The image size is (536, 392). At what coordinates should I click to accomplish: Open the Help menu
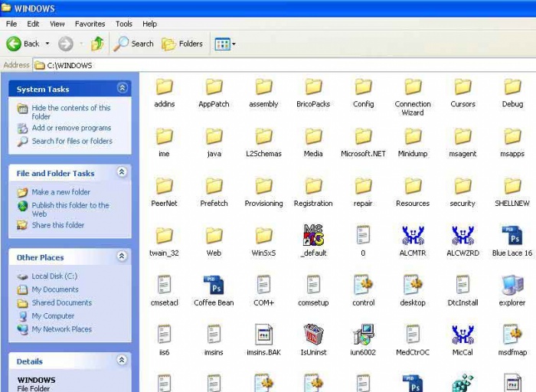[x=150, y=24]
